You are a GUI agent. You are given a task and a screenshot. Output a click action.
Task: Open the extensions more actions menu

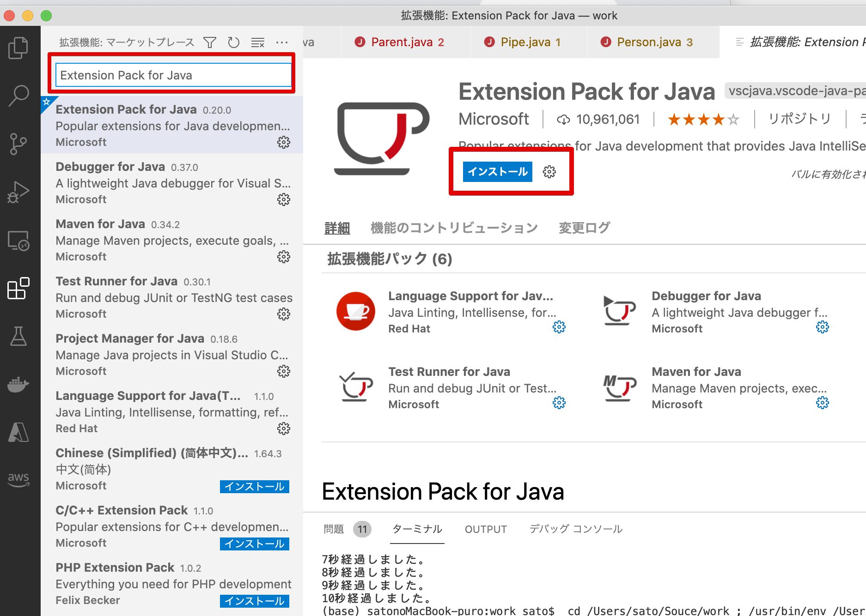(282, 42)
